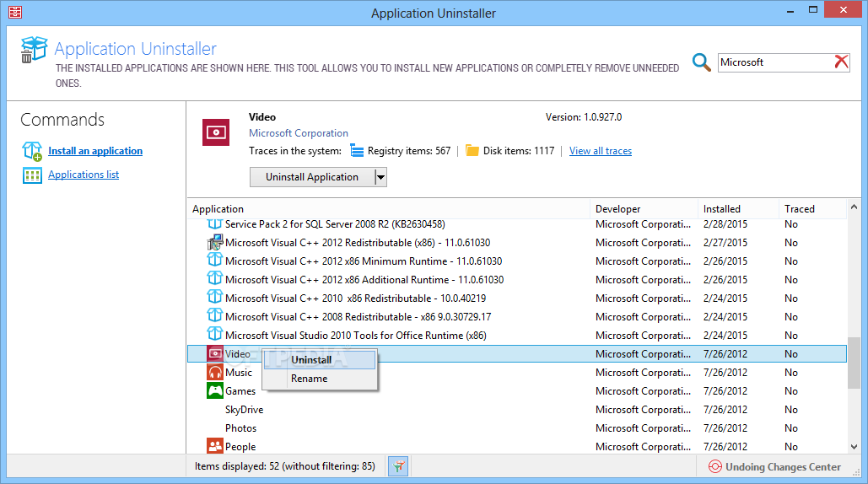Screen dimensions: 868x484
Task: Sort by the Developer column header
Action: tap(644, 209)
